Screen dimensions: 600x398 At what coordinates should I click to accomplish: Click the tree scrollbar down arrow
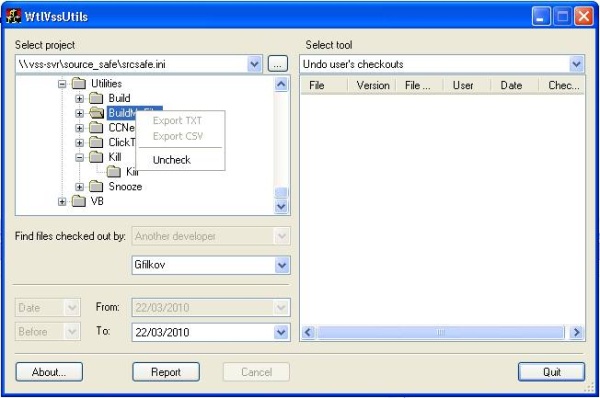click(x=281, y=206)
